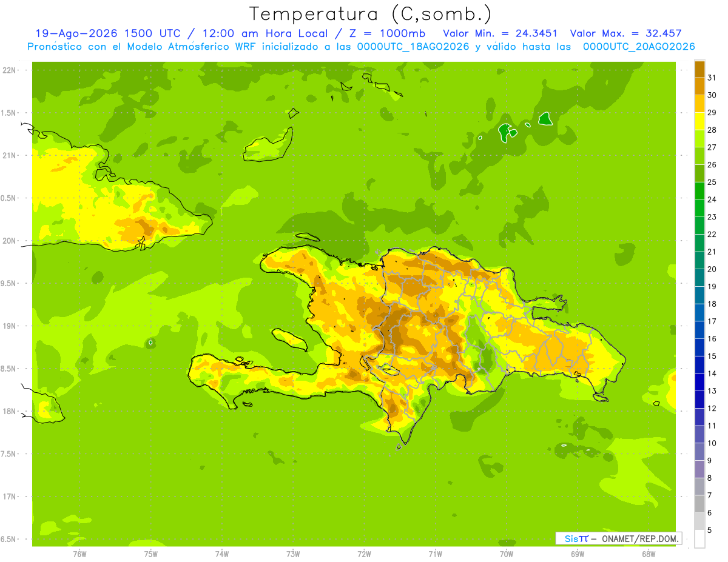Click "0000UTC_20AGO2026" valid-until time text
The height and width of the screenshot is (562, 728).
639,47
